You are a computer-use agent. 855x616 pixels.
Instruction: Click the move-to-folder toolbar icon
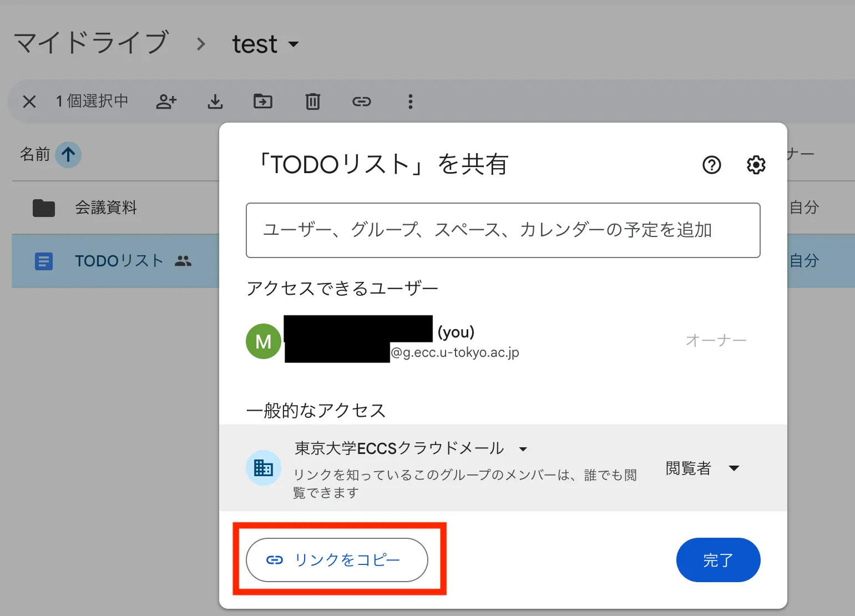tap(263, 102)
